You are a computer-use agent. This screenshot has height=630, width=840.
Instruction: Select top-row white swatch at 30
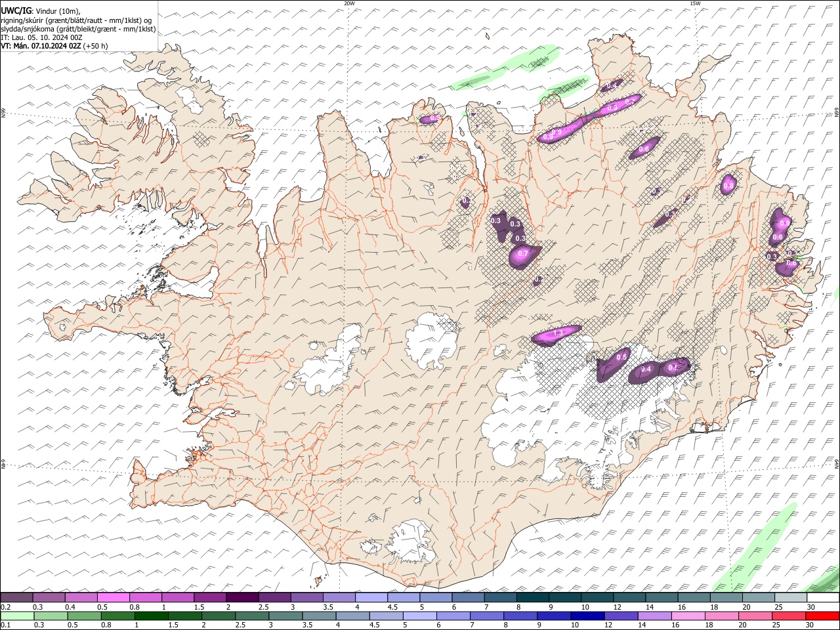click(x=823, y=597)
